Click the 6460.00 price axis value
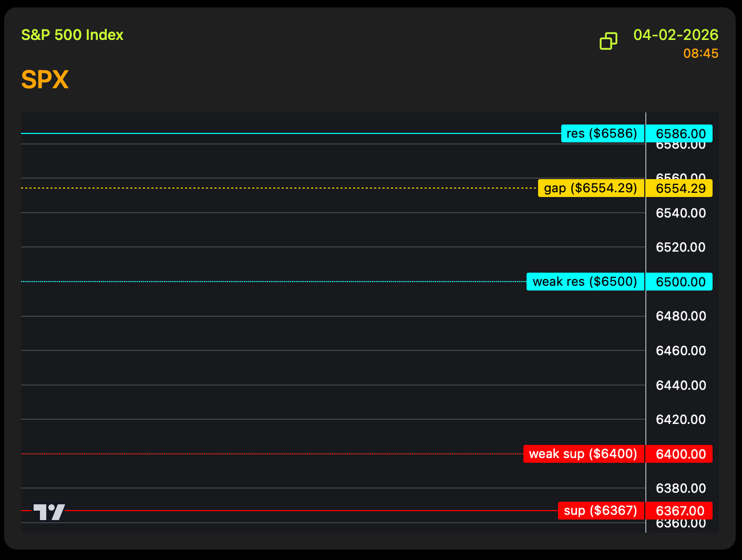 click(x=681, y=350)
